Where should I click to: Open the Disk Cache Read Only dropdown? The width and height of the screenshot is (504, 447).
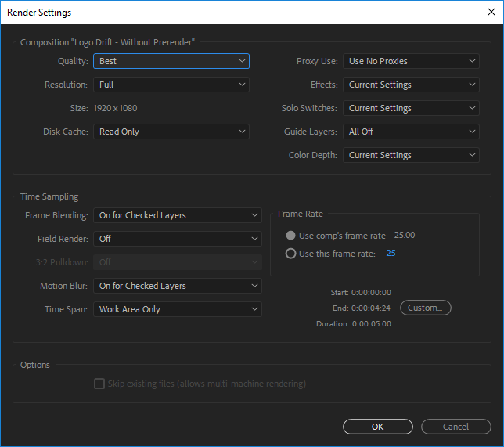tap(171, 132)
